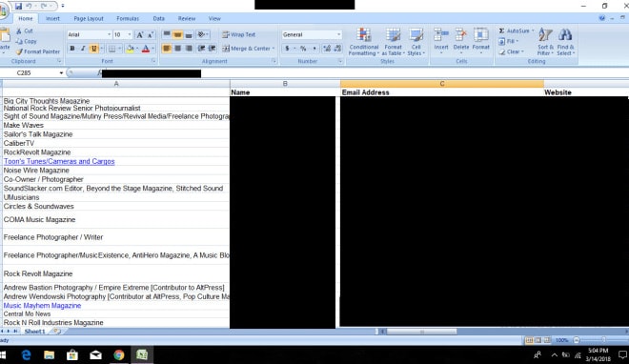Toggle italic formatting

tap(83, 49)
